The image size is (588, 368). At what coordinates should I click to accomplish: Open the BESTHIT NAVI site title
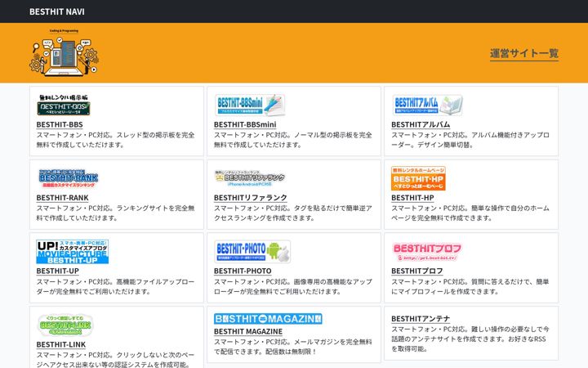point(57,11)
